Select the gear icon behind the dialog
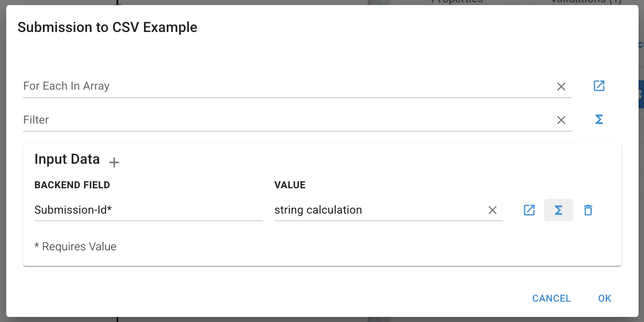This screenshot has height=322, width=644. pos(641,94)
